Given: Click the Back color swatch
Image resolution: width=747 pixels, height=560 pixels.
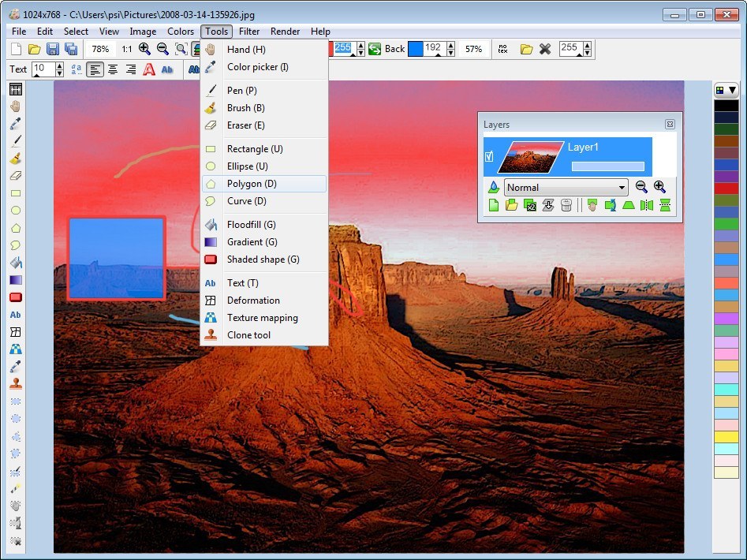Looking at the screenshot, I should coord(415,49).
